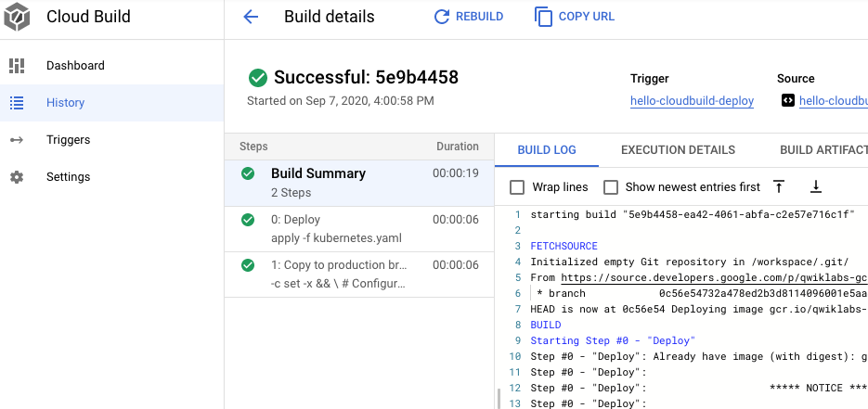This screenshot has width=868, height=409.
Task: Go back using the left arrow
Action: pos(250,17)
